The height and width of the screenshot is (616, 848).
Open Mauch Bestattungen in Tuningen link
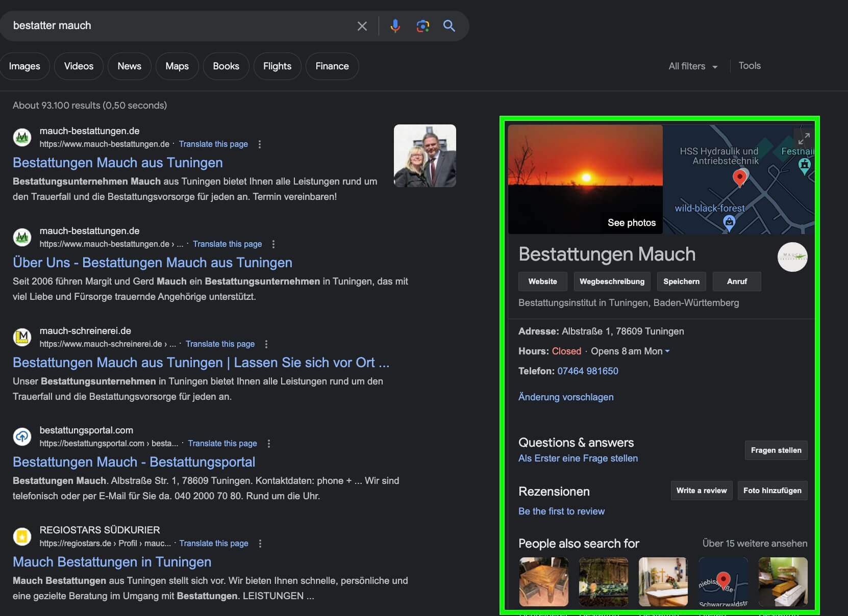click(112, 562)
